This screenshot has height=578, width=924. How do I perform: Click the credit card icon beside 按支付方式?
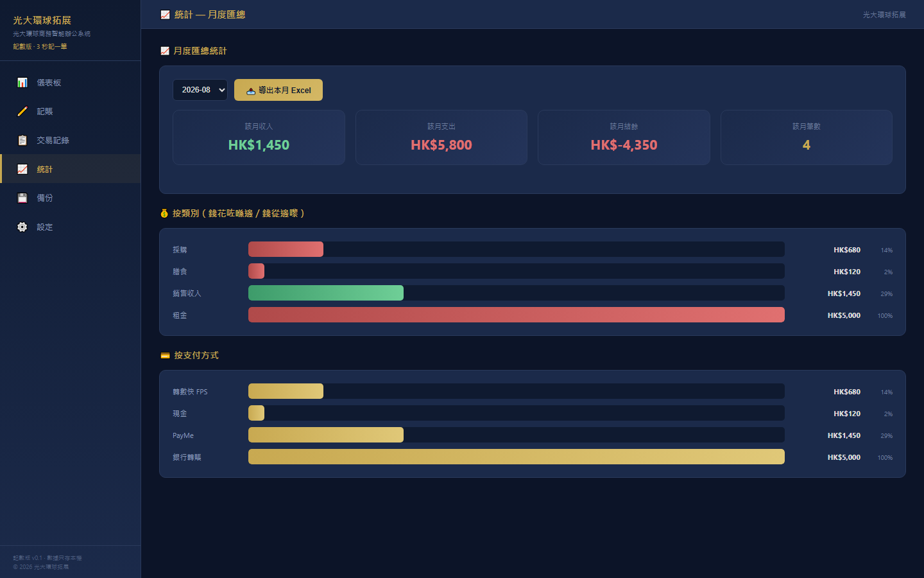(165, 355)
